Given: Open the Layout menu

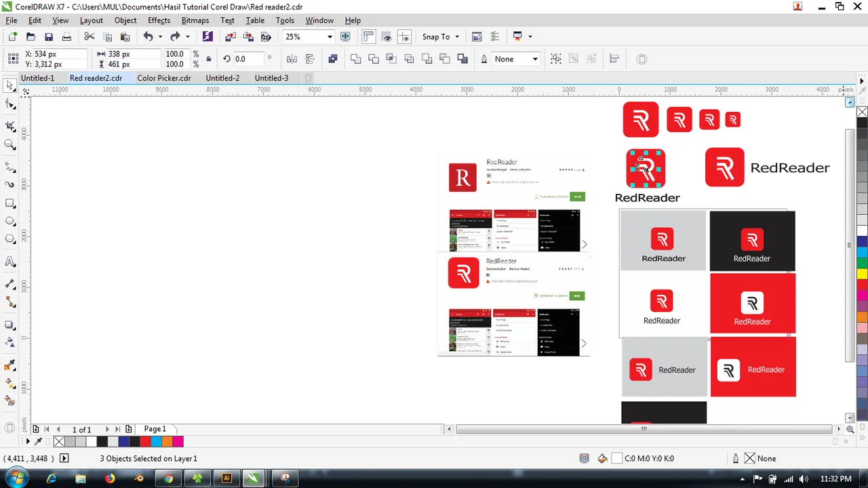Looking at the screenshot, I should (92, 20).
